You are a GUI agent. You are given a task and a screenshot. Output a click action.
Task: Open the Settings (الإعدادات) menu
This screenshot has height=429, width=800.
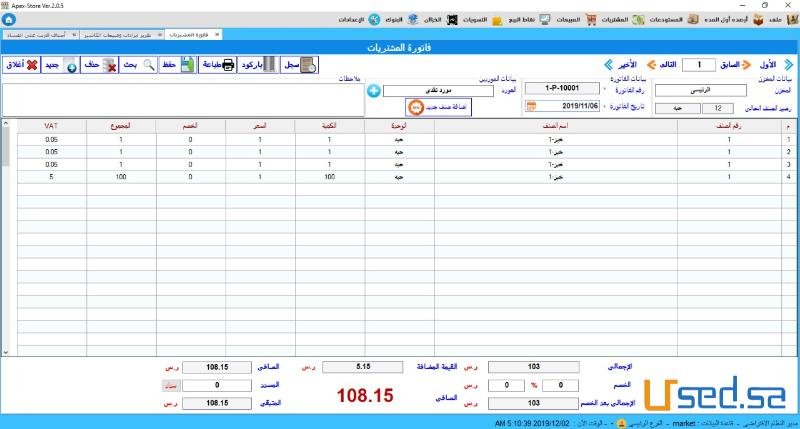[360, 20]
